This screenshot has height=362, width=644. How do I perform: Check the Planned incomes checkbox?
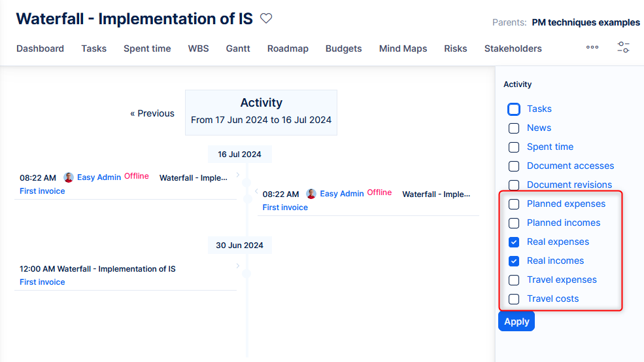(514, 223)
